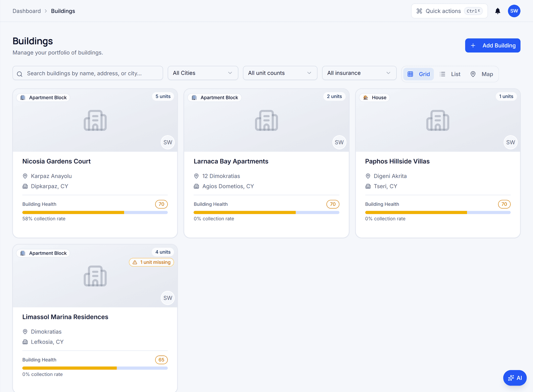Click SW owner avatar on Nicosia Gardens Court card

[168, 142]
